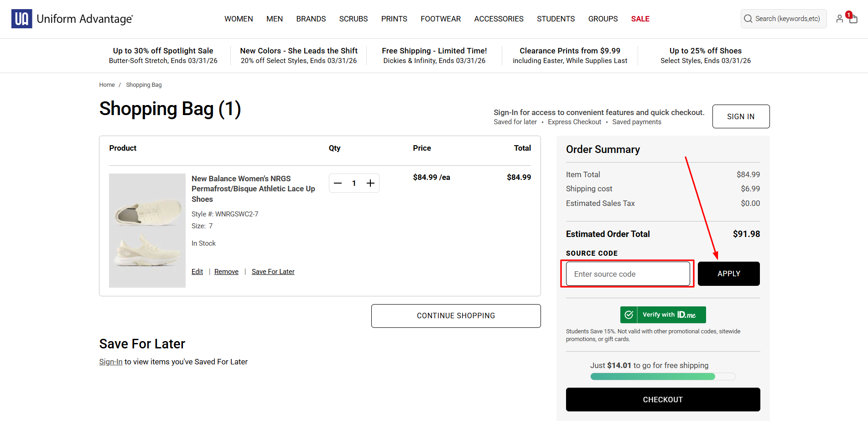
Task: Click Sign-In link under Save For Later
Action: (x=111, y=362)
